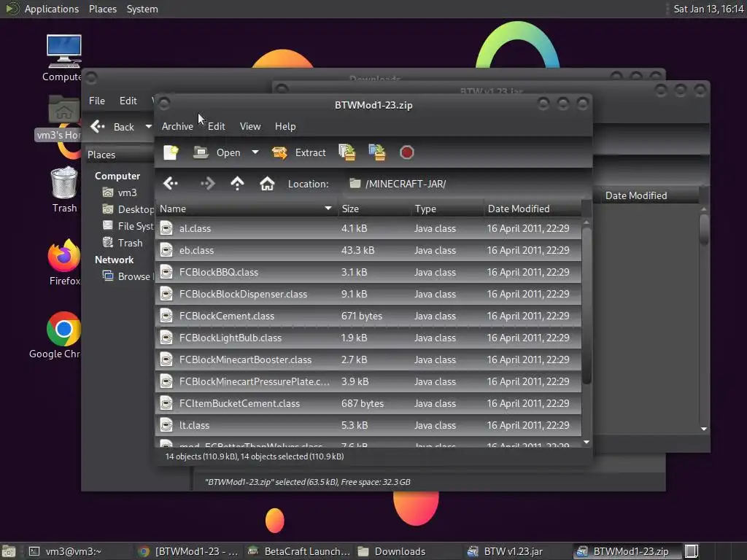Viewport: 747px width, 560px height.
Task: Click the Add Files to archive icon
Action: (x=347, y=152)
